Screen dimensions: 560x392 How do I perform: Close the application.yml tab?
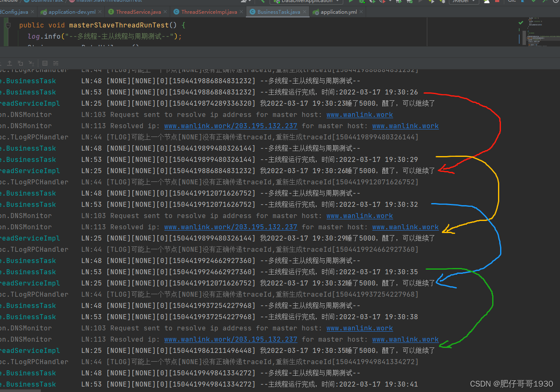(x=361, y=12)
